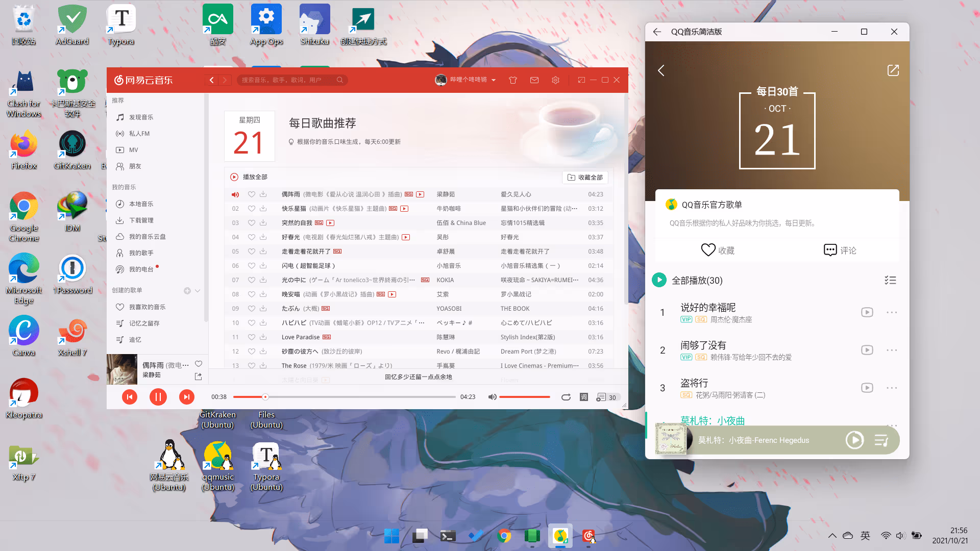
Task: Like the song 突然的自我
Action: click(x=252, y=223)
